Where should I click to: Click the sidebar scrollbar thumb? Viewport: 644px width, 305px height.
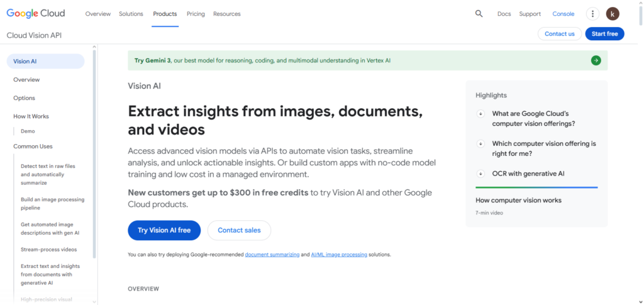[x=94, y=154]
